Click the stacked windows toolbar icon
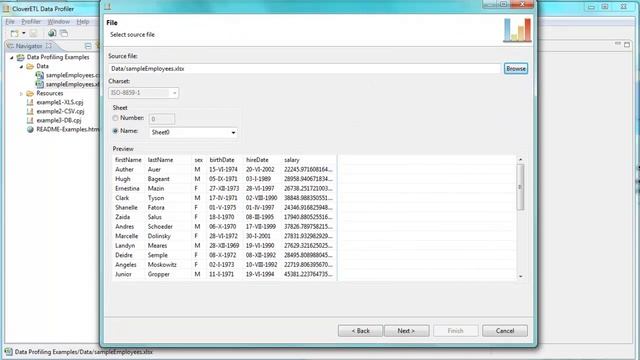 coord(64,33)
